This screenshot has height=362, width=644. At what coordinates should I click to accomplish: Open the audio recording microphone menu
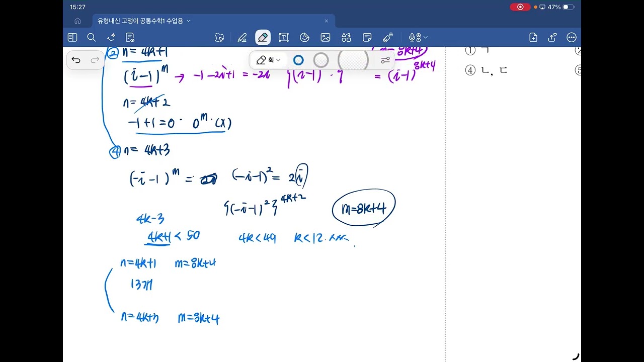click(x=418, y=37)
